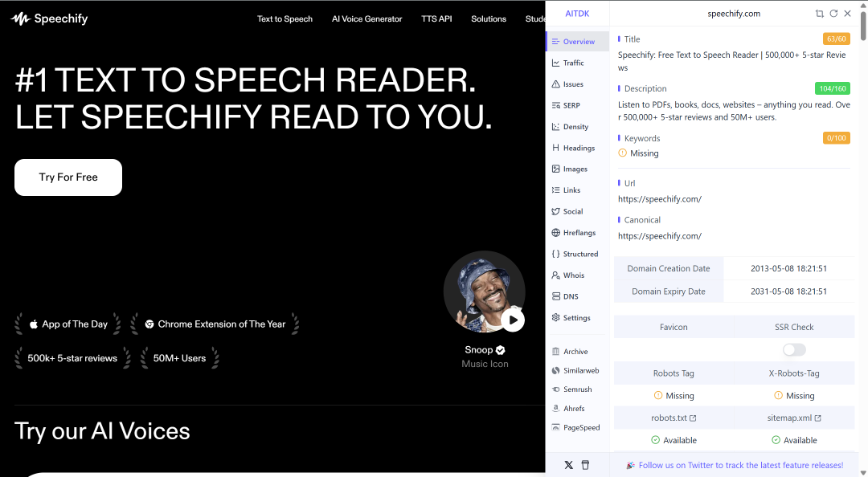The image size is (868, 477).
Task: Click the domain expiry date 2031-05-08 value
Action: [789, 291]
